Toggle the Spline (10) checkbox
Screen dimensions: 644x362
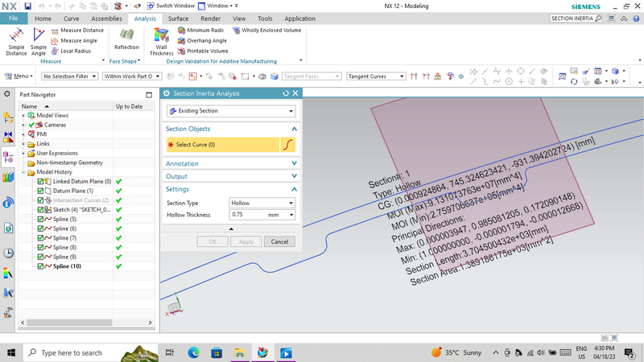coord(40,266)
